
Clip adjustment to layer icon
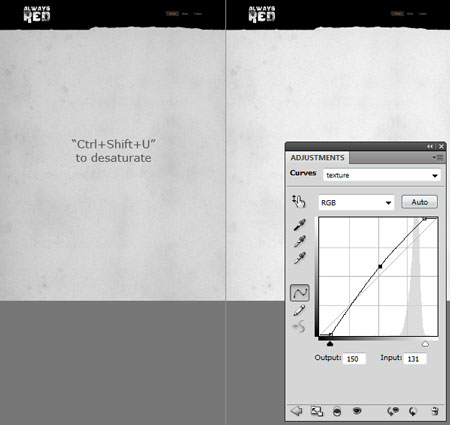(x=337, y=411)
